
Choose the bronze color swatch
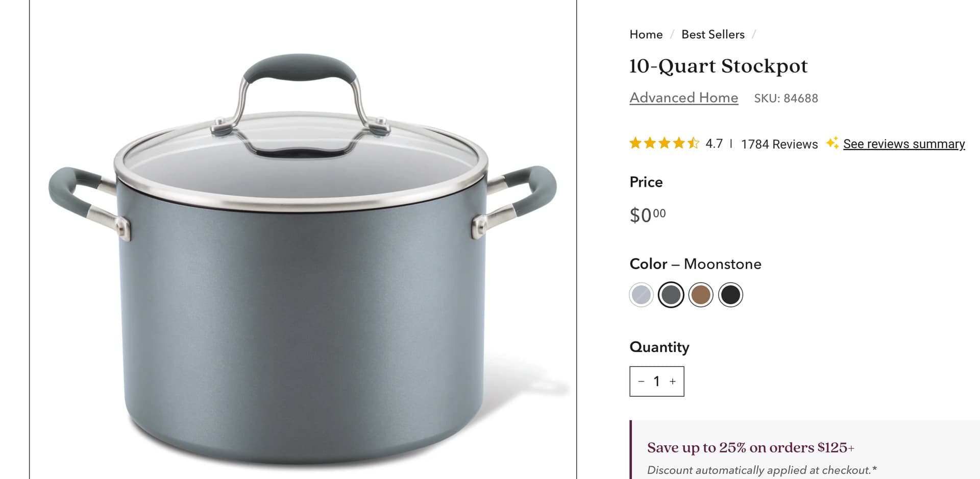point(701,295)
